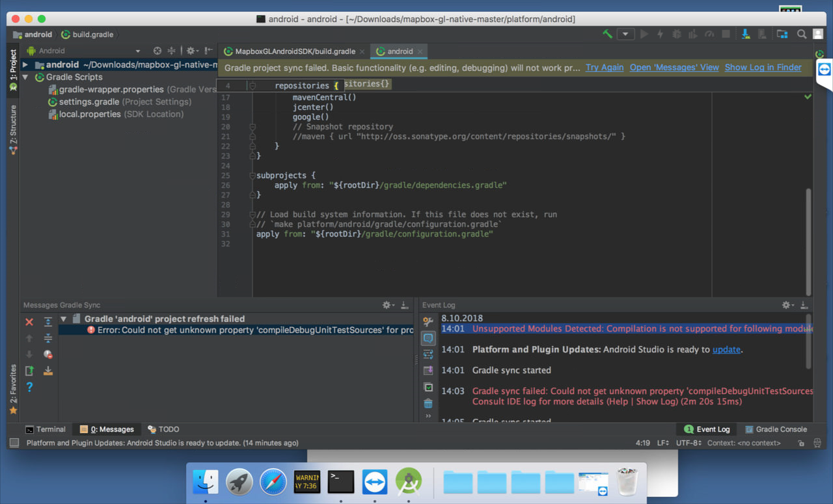Open the run configuration dropdown in toolbar

625,34
